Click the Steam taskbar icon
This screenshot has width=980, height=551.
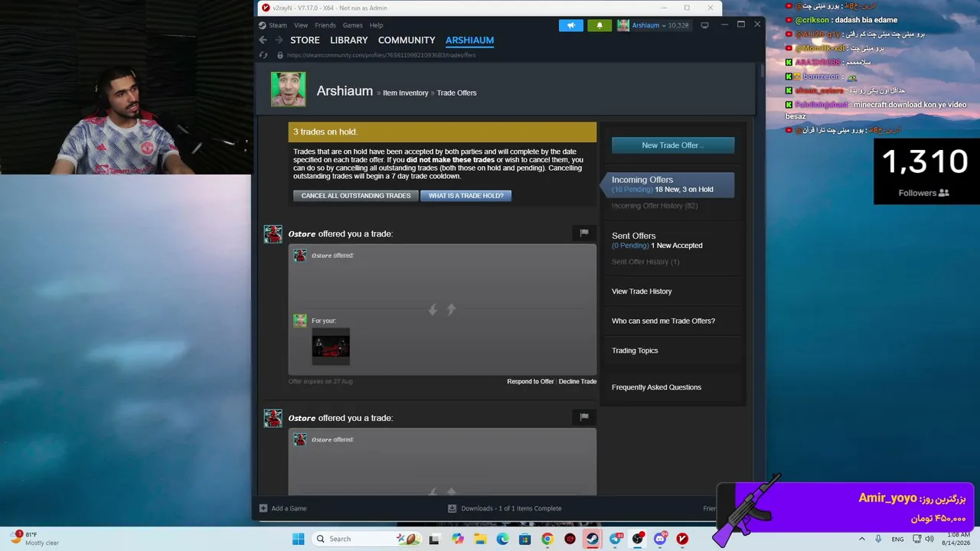[592, 539]
